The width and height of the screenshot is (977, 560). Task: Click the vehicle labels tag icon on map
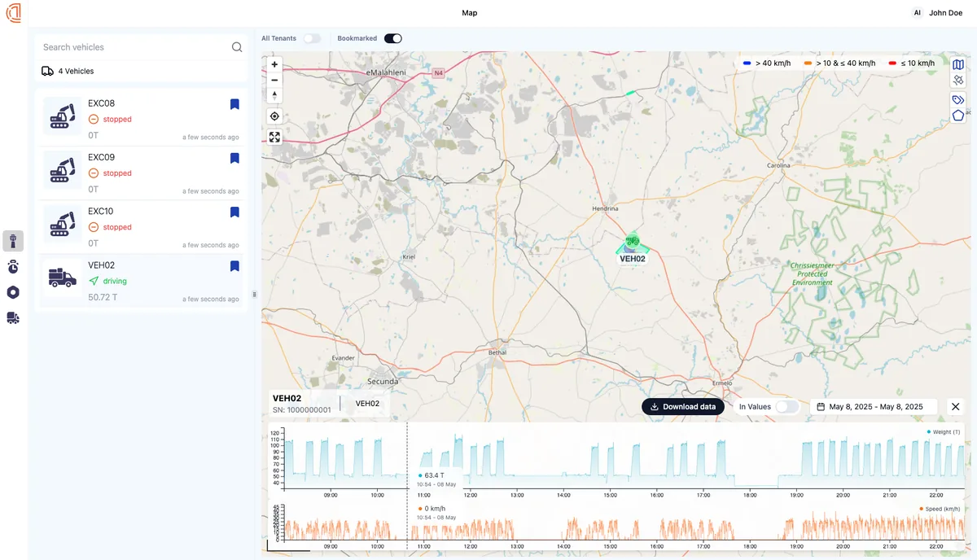(x=957, y=99)
